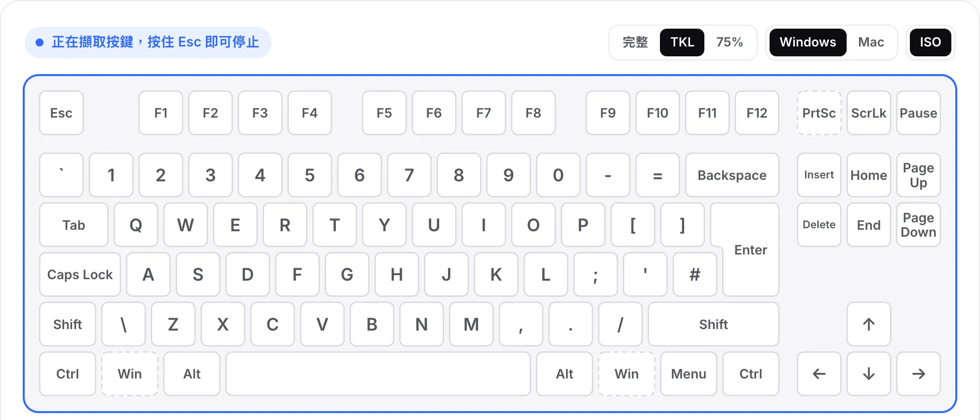Click the left arrow key
The height and width of the screenshot is (420, 980).
coord(819,374)
